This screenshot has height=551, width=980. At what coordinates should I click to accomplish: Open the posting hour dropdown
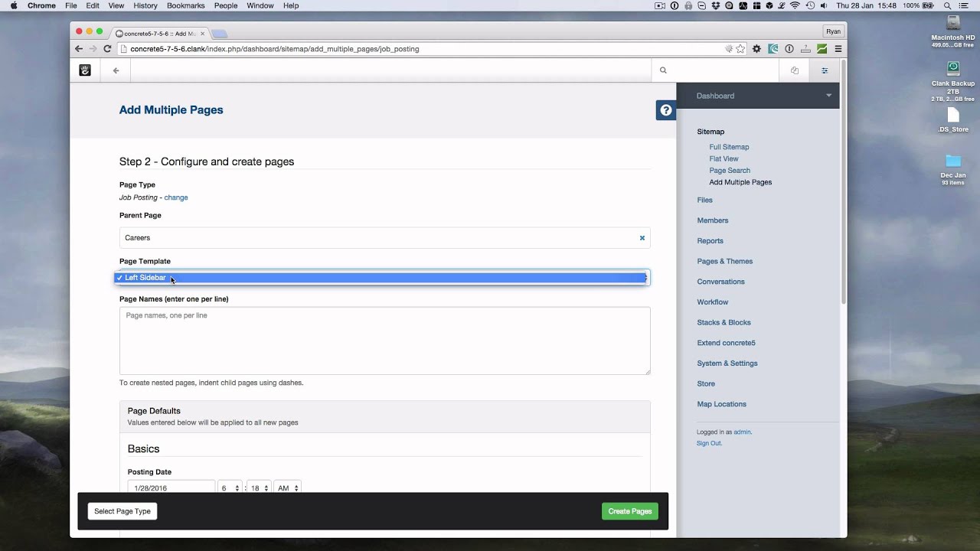pyautogui.click(x=230, y=487)
